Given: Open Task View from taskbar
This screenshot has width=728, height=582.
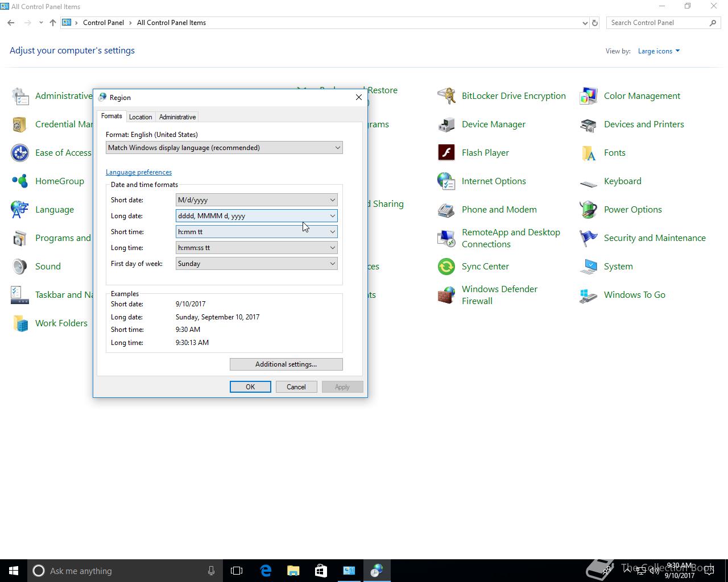Looking at the screenshot, I should tap(237, 571).
